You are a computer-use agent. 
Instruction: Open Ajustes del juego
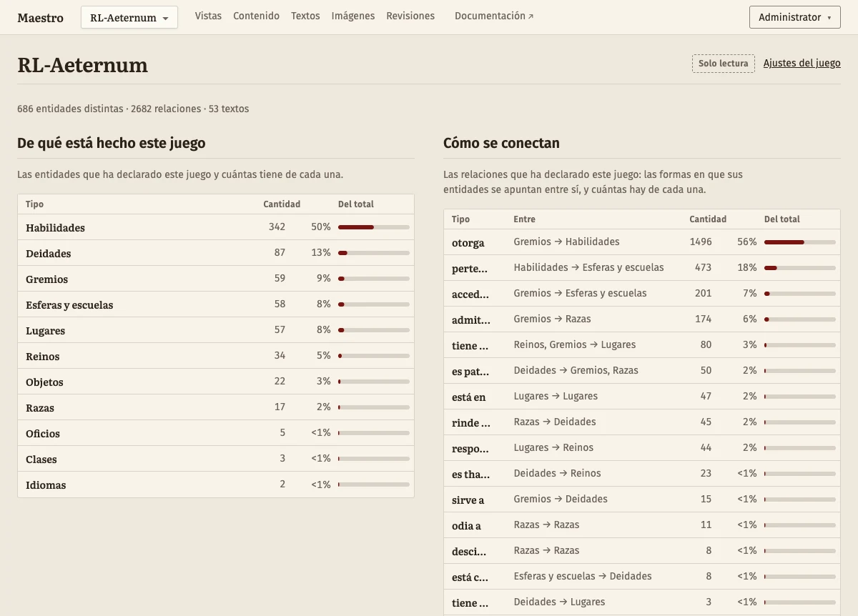(802, 63)
